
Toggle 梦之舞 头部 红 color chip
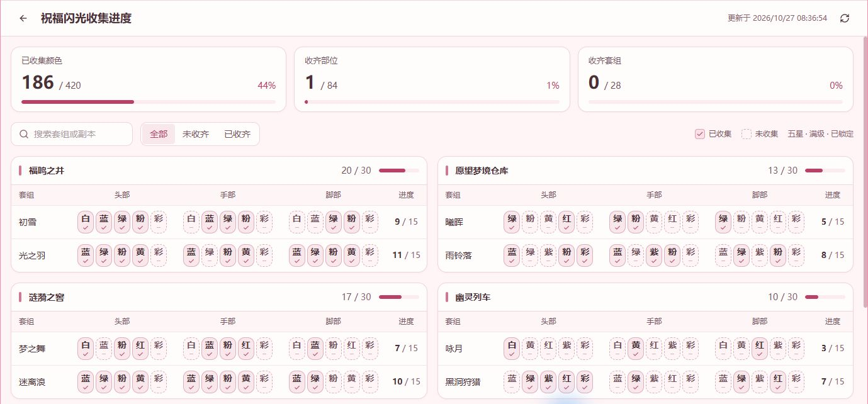(x=140, y=349)
